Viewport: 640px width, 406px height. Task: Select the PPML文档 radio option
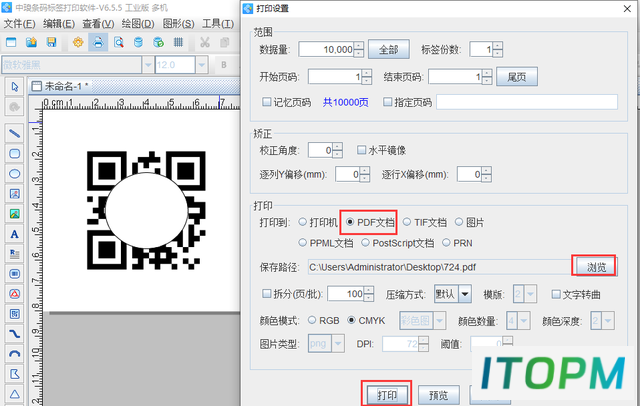tap(302, 243)
